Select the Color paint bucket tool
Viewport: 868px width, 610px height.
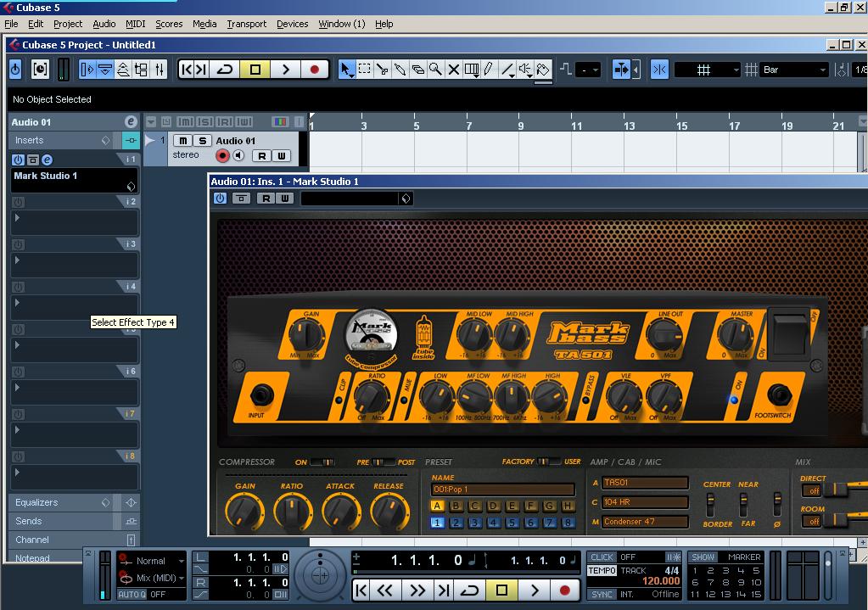tap(543, 70)
